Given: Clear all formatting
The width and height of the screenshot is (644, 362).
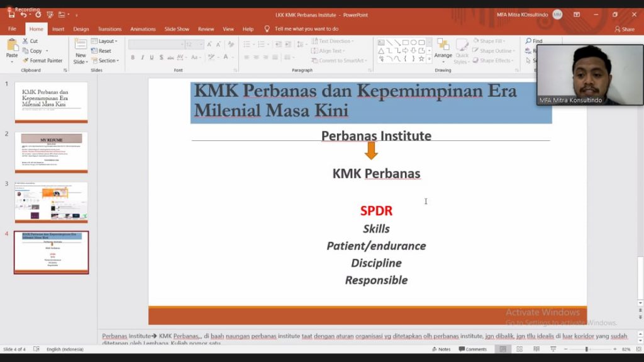Looking at the screenshot, I should [231, 45].
